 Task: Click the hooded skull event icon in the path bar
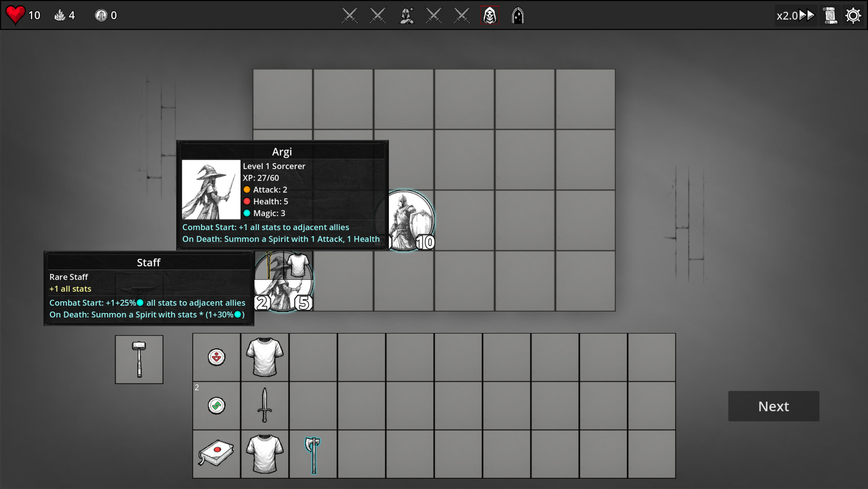tap(489, 15)
